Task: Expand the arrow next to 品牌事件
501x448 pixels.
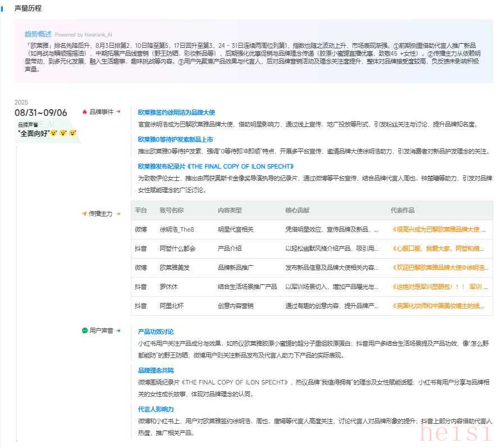Action: coord(119,112)
